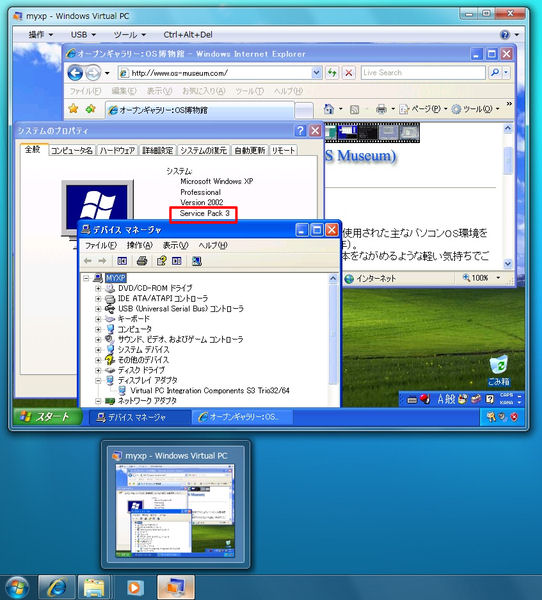Expand the keyboard (キーボード) node
Screen dimensions: 542x600
pyautogui.click(x=98, y=319)
